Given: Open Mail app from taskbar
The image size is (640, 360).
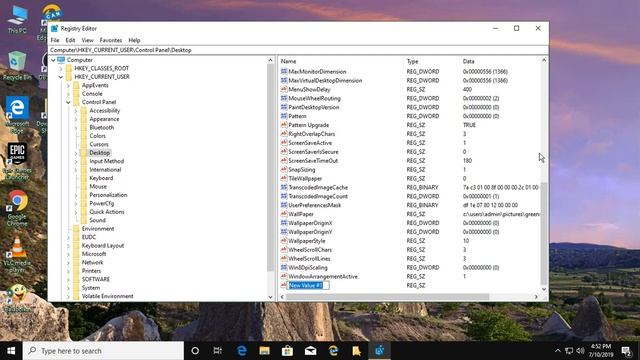Looking at the screenshot, I should pyautogui.click(x=311, y=351).
